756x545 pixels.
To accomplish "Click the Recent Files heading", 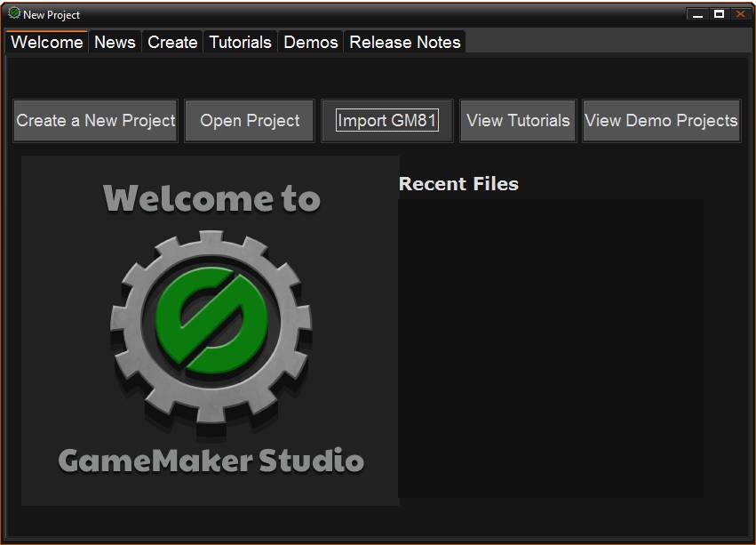I will pos(458,184).
